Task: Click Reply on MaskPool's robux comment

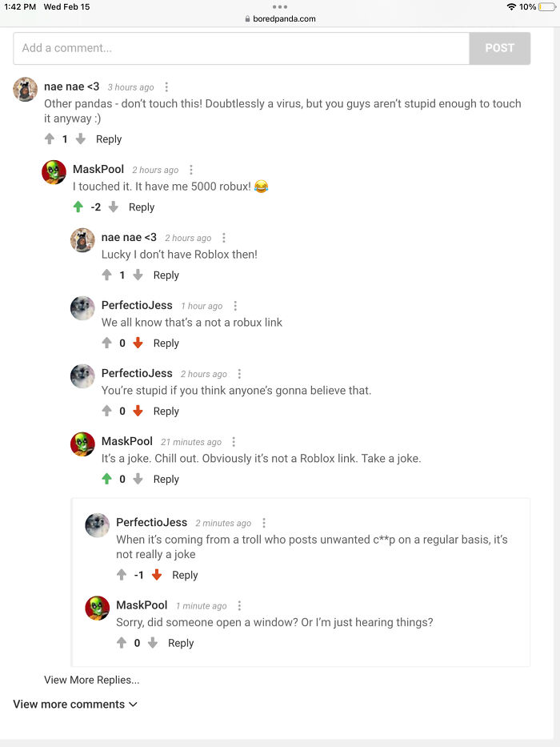Action: coord(141,207)
